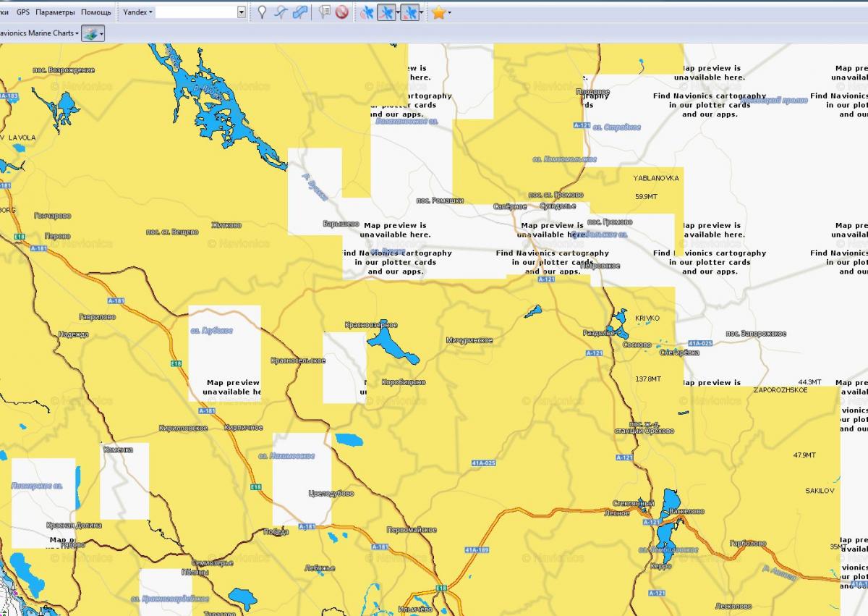Click the first GPS navigation arrow icon

click(x=367, y=12)
